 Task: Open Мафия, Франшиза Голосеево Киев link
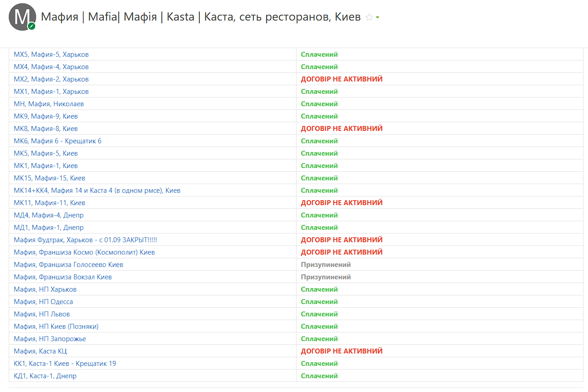pos(69,265)
